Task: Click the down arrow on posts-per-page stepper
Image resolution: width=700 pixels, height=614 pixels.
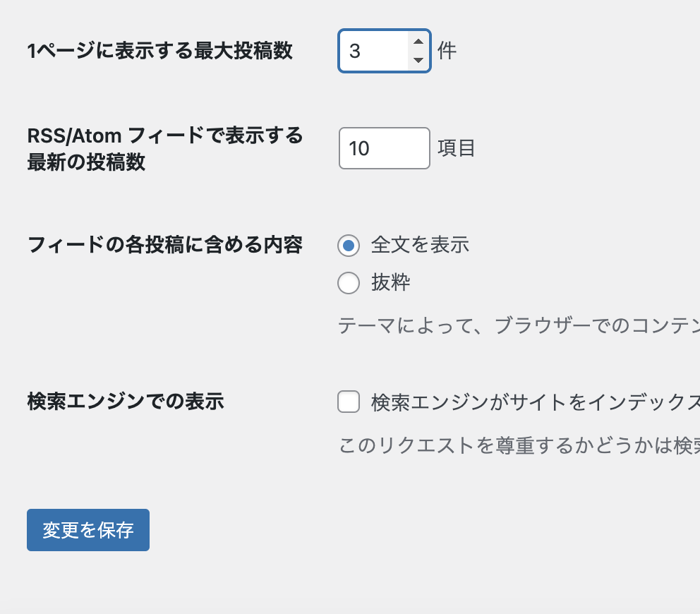Action: tap(418, 60)
